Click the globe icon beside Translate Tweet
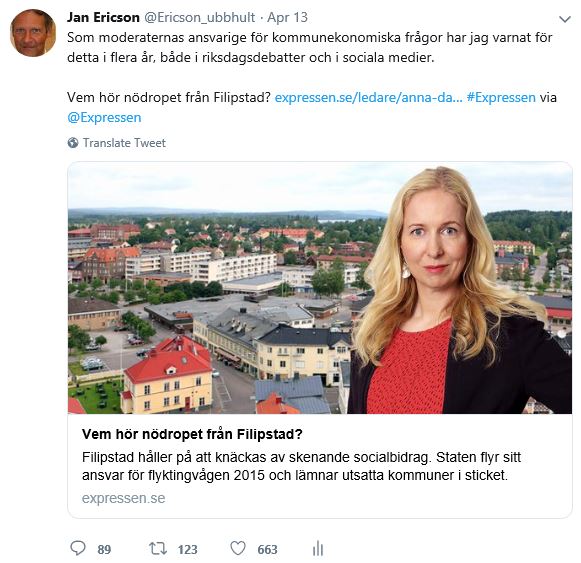This screenshot has height=563, width=581. point(73,143)
